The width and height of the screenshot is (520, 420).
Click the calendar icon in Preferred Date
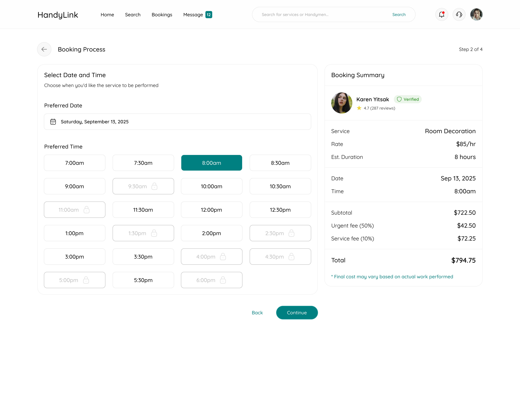[53, 122]
